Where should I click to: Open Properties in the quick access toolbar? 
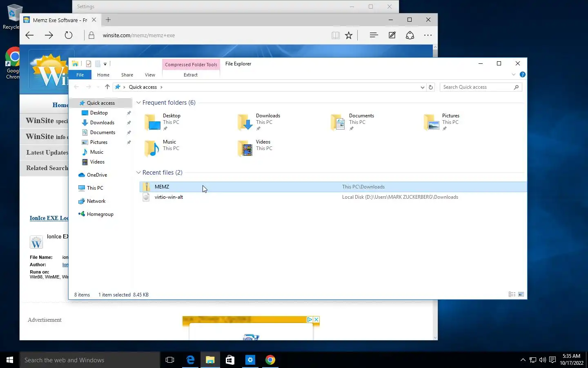click(89, 64)
